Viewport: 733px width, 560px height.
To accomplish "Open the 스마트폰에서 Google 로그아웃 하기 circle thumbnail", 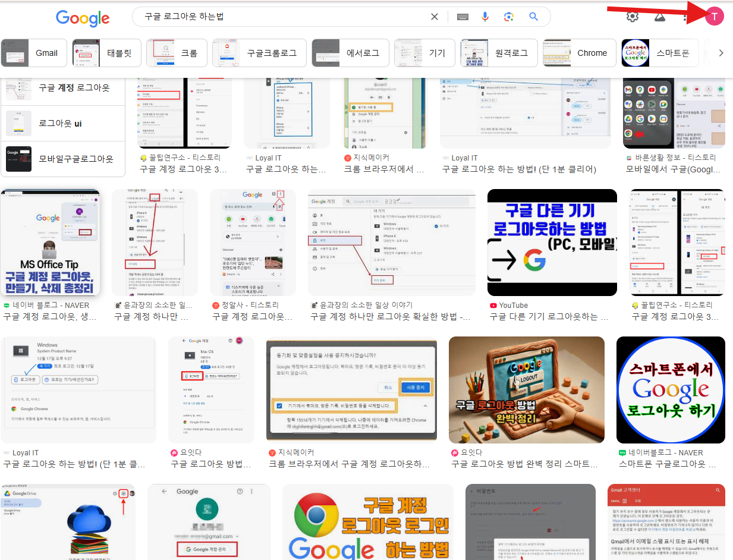I will (x=671, y=390).
